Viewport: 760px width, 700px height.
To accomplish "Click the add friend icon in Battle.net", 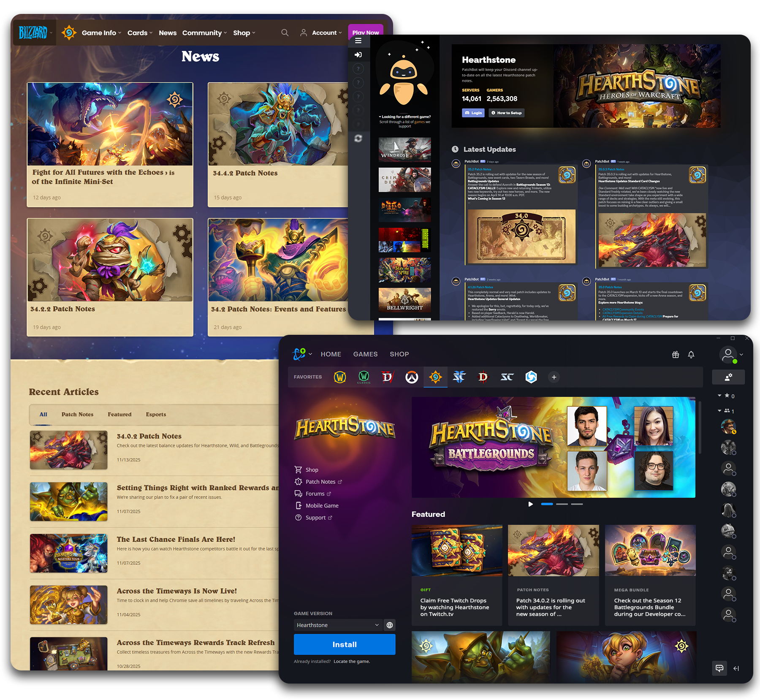I will pyautogui.click(x=728, y=377).
